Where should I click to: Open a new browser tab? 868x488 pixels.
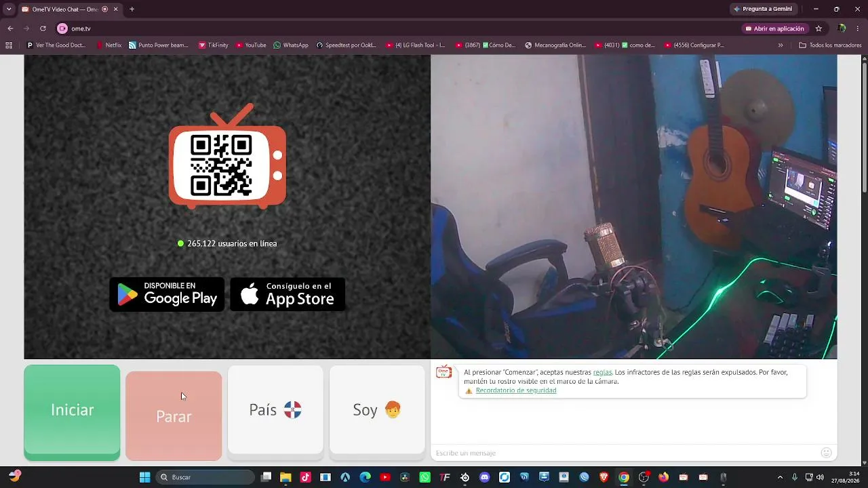pyautogui.click(x=132, y=9)
